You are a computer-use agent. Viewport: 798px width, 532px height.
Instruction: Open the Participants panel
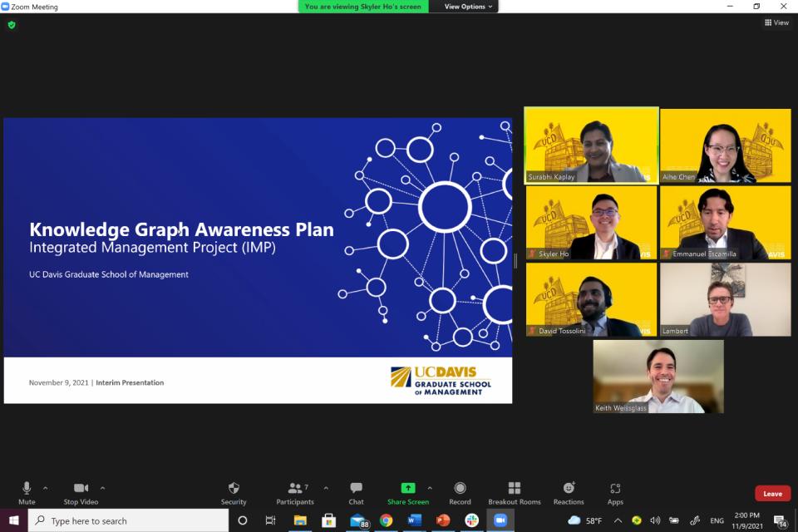295,491
